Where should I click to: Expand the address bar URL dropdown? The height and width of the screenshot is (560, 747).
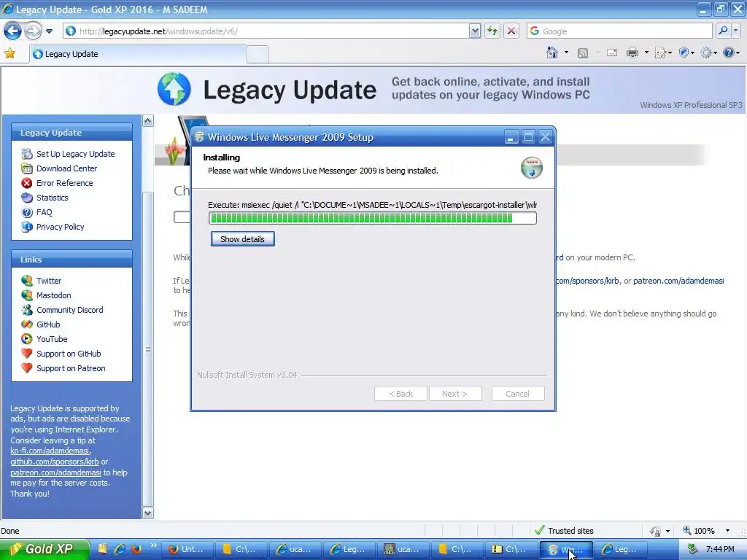click(x=474, y=31)
